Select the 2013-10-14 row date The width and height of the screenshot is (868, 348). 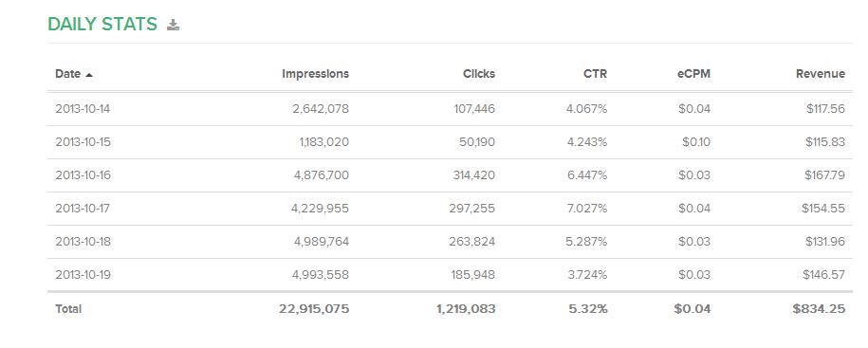click(83, 109)
